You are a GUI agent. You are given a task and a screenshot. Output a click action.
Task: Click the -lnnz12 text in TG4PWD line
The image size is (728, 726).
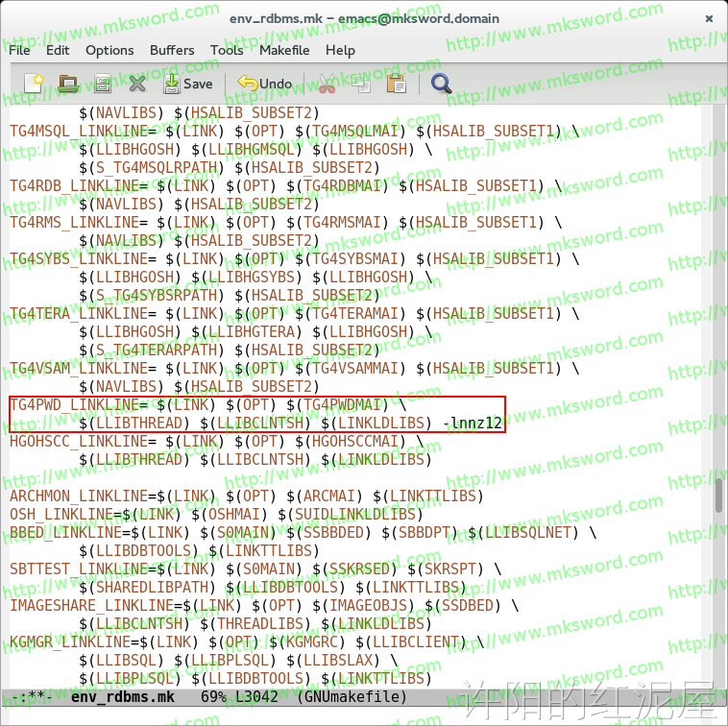tap(473, 423)
